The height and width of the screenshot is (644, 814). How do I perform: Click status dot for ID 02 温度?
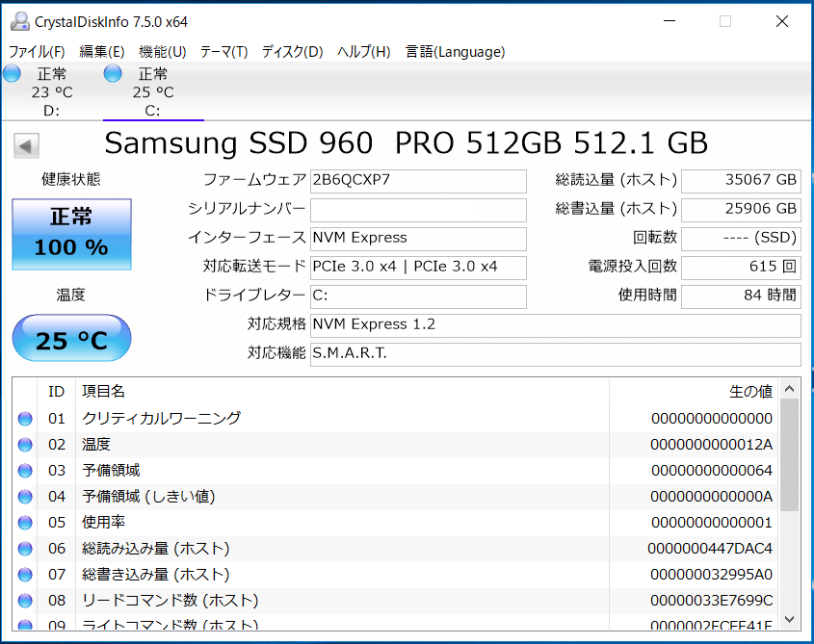25,445
